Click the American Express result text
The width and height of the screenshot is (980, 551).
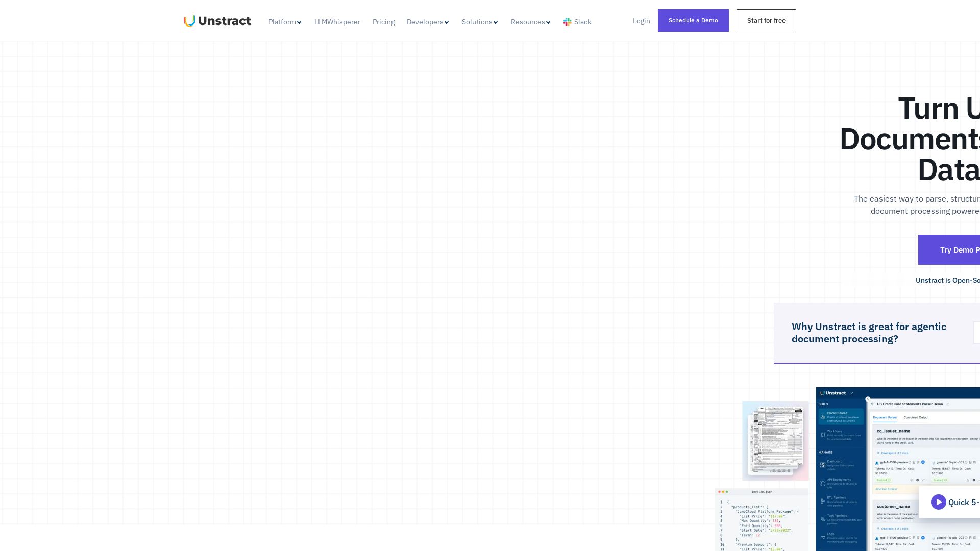[887, 489]
